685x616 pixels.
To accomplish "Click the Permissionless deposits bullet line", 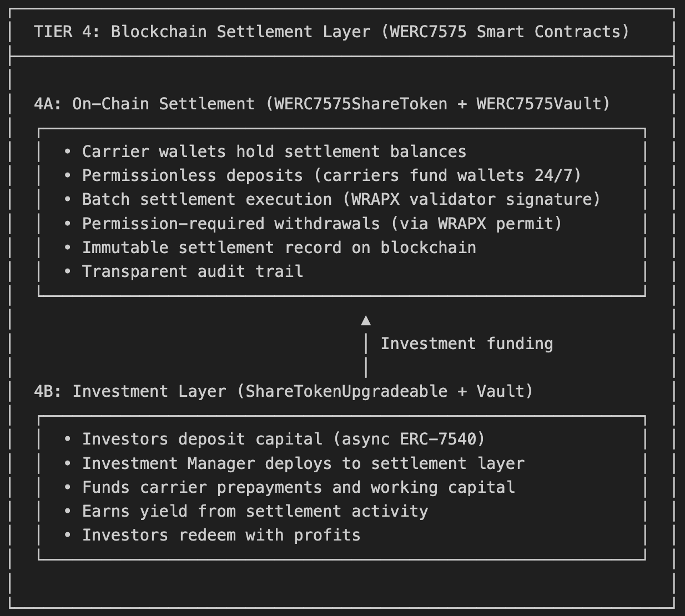I will [331, 175].
